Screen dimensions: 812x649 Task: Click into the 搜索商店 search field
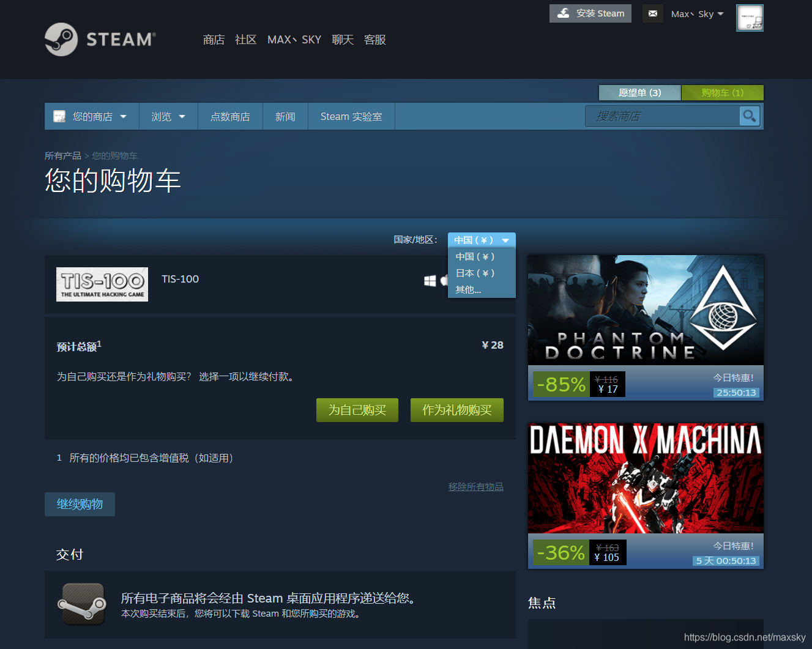662,116
